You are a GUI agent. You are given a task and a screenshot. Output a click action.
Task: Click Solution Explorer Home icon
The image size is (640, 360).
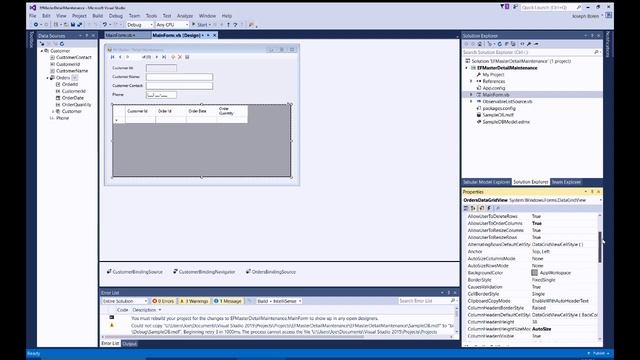tap(480, 44)
